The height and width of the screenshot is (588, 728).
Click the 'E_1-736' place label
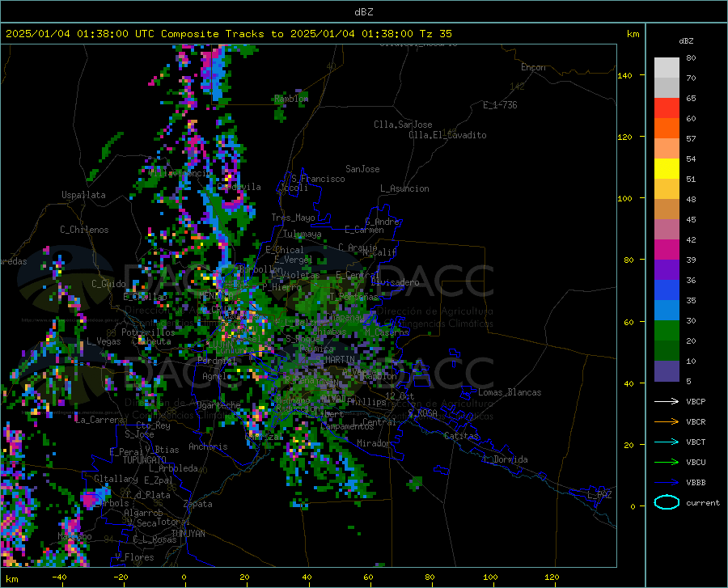point(500,105)
